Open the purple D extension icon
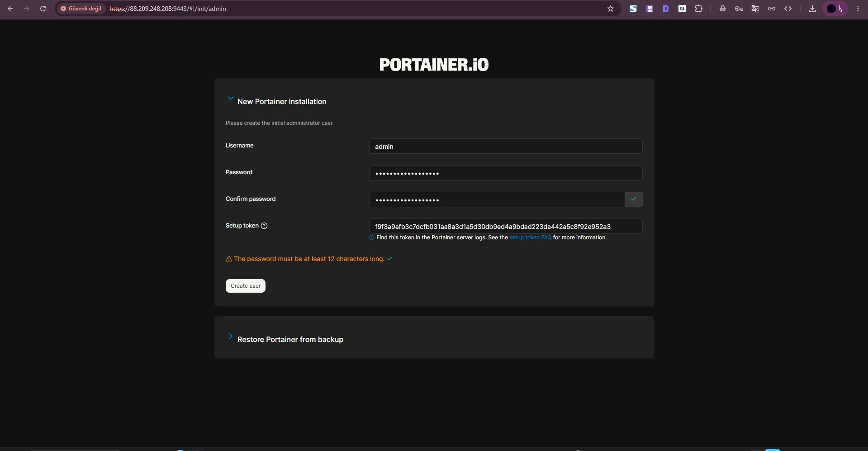Viewport: 868px width, 451px height. (x=666, y=9)
